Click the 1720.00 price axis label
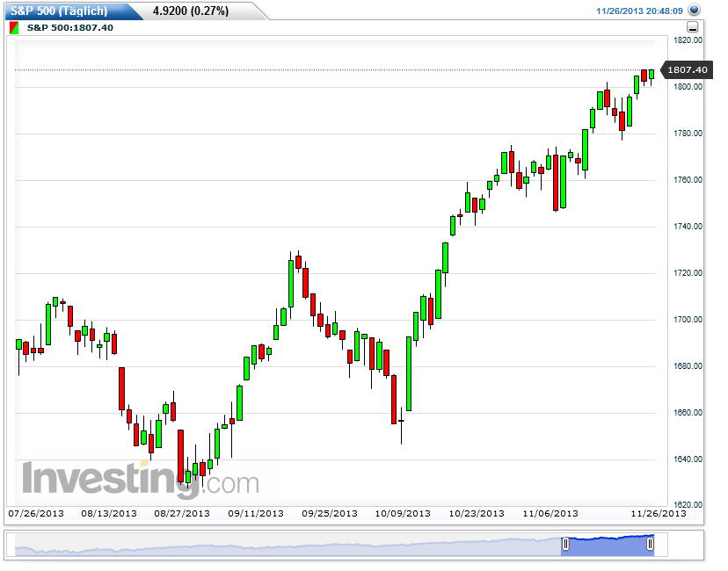This screenshot has width=728, height=571. [x=688, y=272]
